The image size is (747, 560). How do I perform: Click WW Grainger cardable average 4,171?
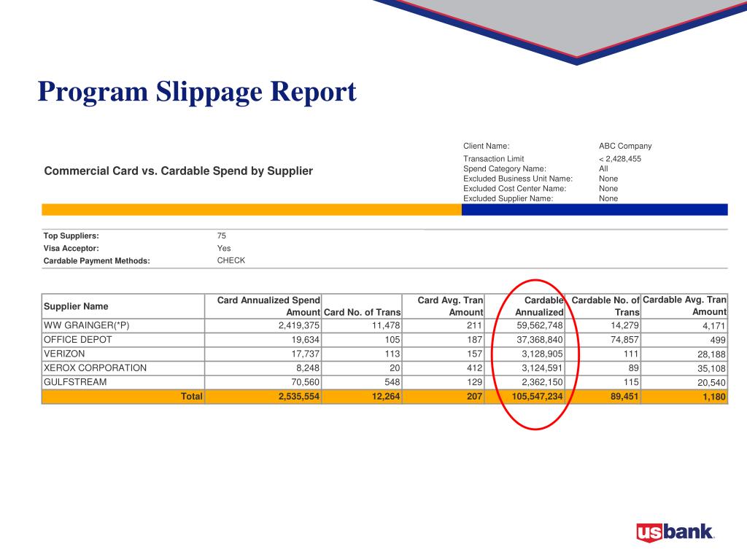pyautogui.click(x=714, y=326)
